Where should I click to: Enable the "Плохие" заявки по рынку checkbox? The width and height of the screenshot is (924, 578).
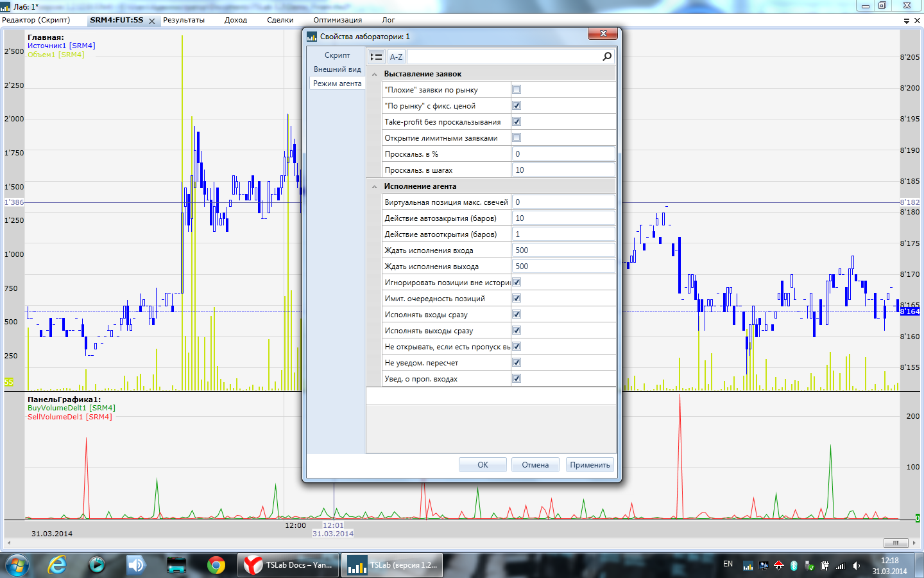click(x=517, y=90)
